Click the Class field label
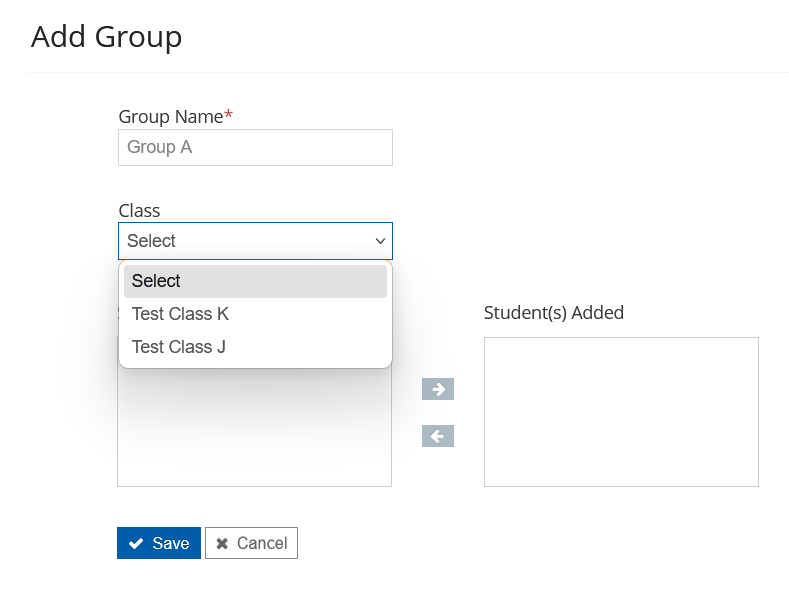 click(x=139, y=210)
